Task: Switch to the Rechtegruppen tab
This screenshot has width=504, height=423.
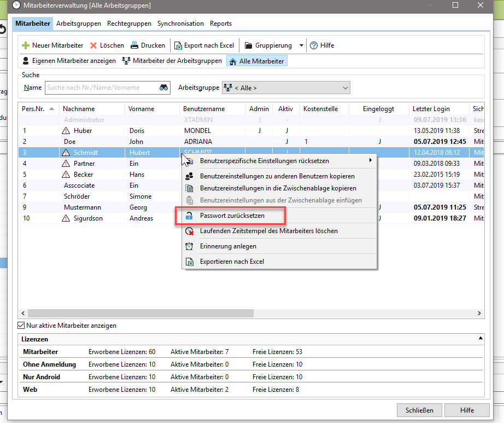Action: [x=129, y=24]
